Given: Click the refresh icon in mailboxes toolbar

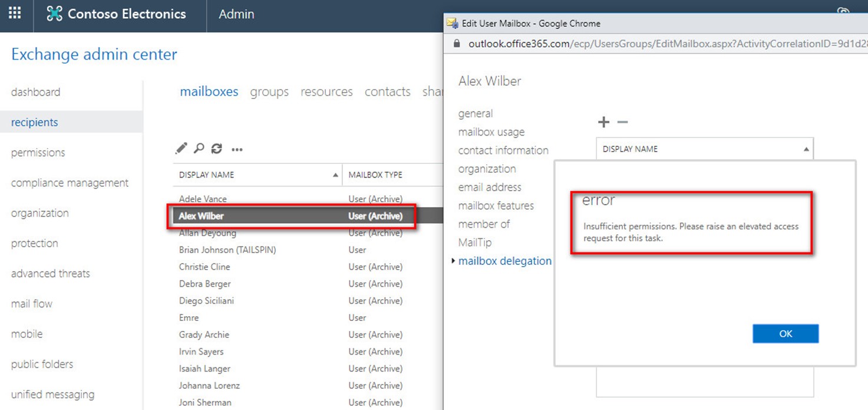Looking at the screenshot, I should coord(217,149).
